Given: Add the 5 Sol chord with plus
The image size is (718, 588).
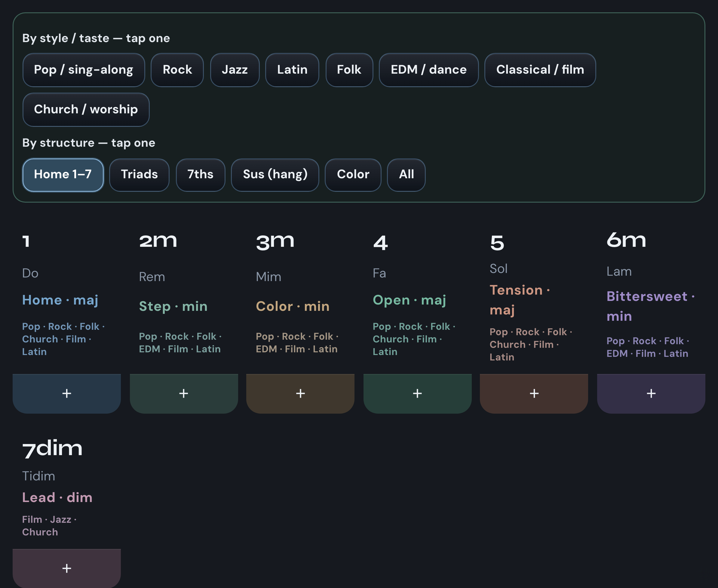Looking at the screenshot, I should [x=534, y=393].
